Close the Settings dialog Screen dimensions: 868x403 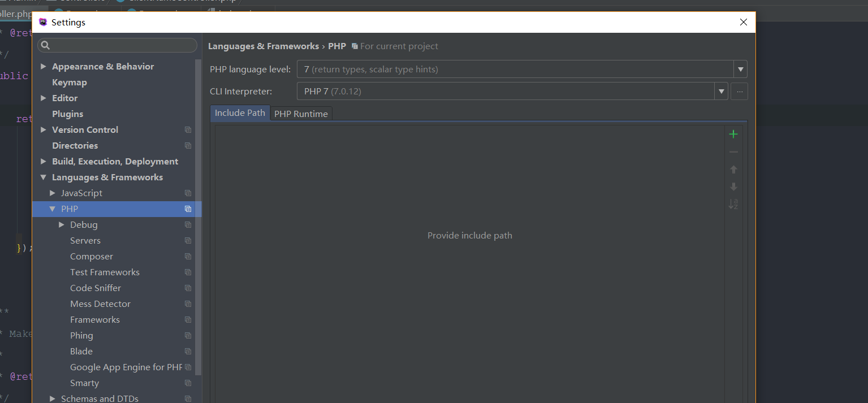click(x=743, y=23)
